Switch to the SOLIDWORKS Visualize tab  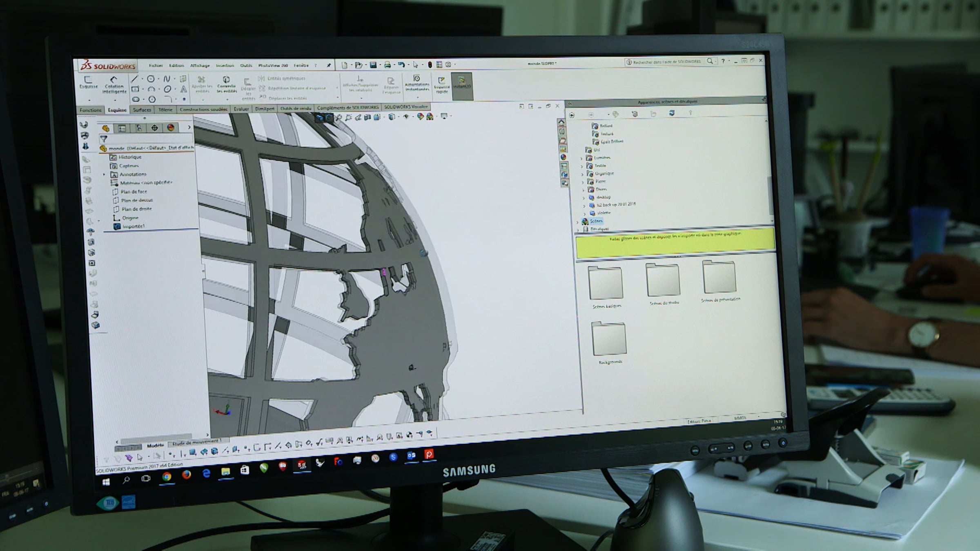[x=406, y=107]
